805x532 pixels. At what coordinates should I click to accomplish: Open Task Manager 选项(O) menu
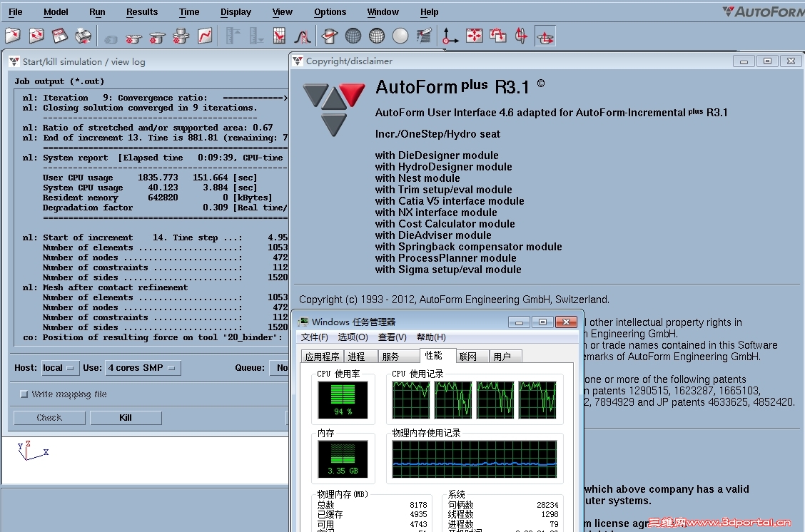[x=353, y=337]
